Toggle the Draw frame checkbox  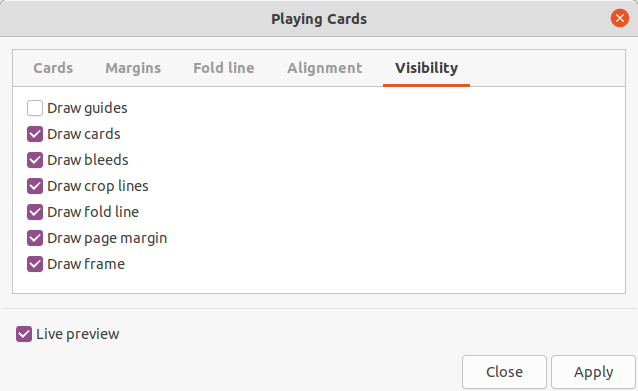[35, 264]
